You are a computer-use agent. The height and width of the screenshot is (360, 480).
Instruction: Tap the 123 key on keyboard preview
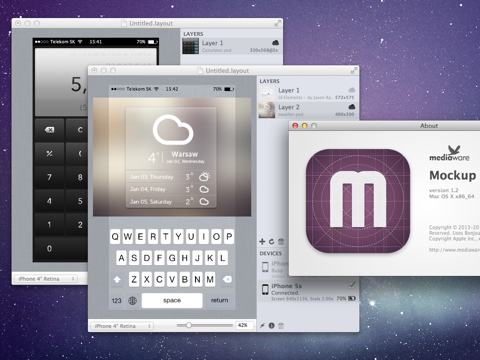[116, 301]
